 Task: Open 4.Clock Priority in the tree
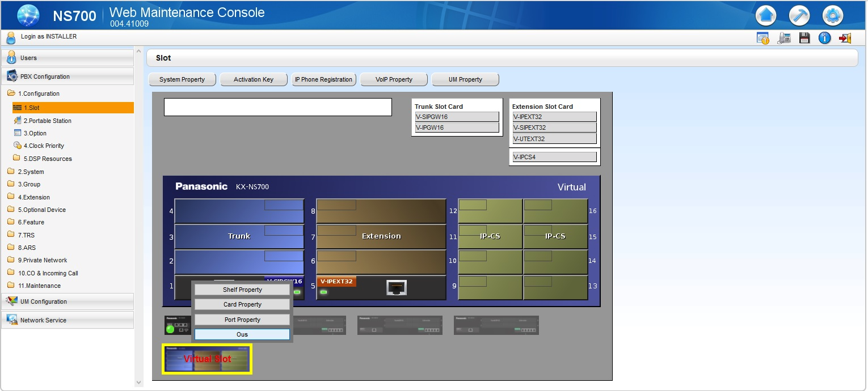click(x=44, y=146)
